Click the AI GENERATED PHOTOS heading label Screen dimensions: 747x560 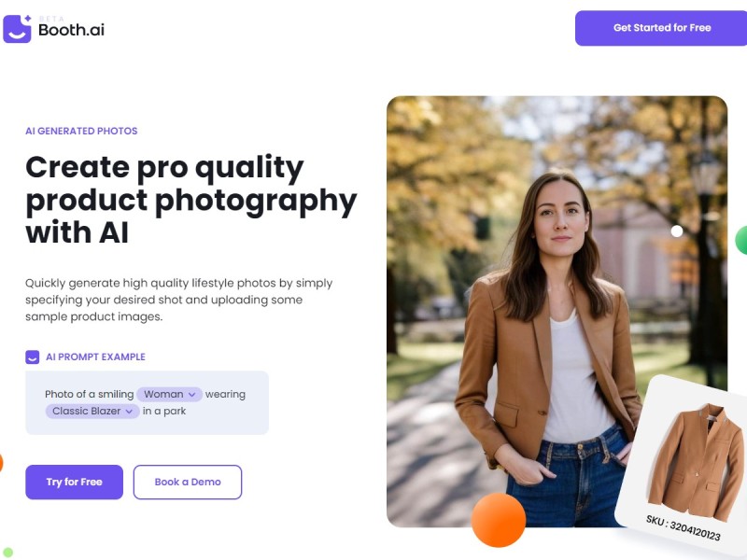click(81, 131)
